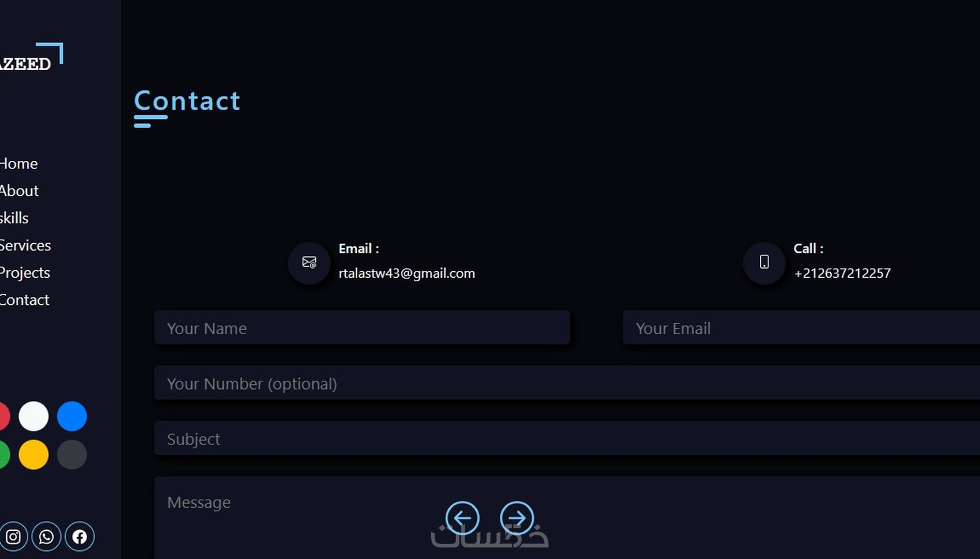Go to previous slide with left arrow
The width and height of the screenshot is (980, 559).
pos(462,518)
